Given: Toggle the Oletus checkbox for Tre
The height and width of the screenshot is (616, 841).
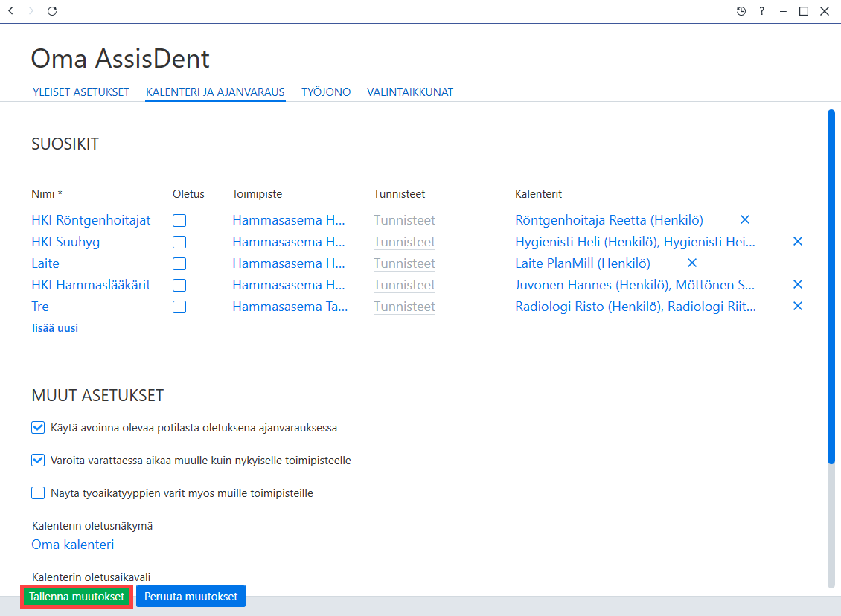Looking at the screenshot, I should tap(179, 307).
